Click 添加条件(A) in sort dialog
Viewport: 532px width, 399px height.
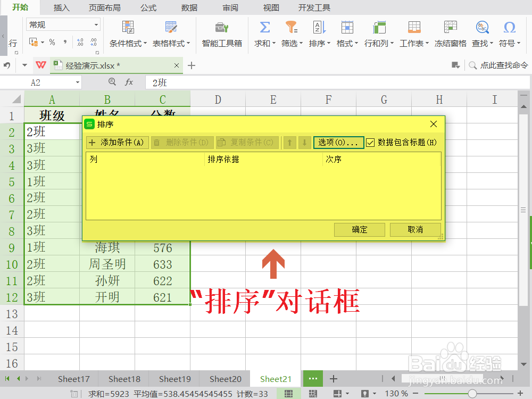pyautogui.click(x=118, y=143)
